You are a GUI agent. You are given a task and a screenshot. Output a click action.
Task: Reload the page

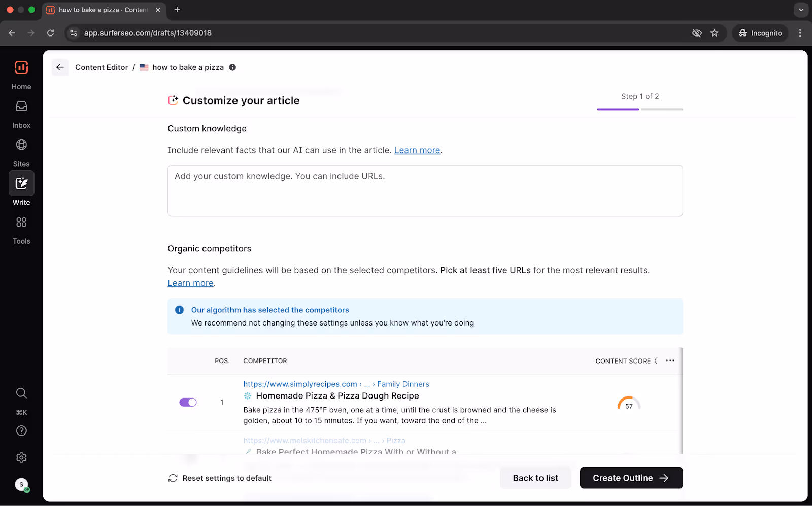50,33
